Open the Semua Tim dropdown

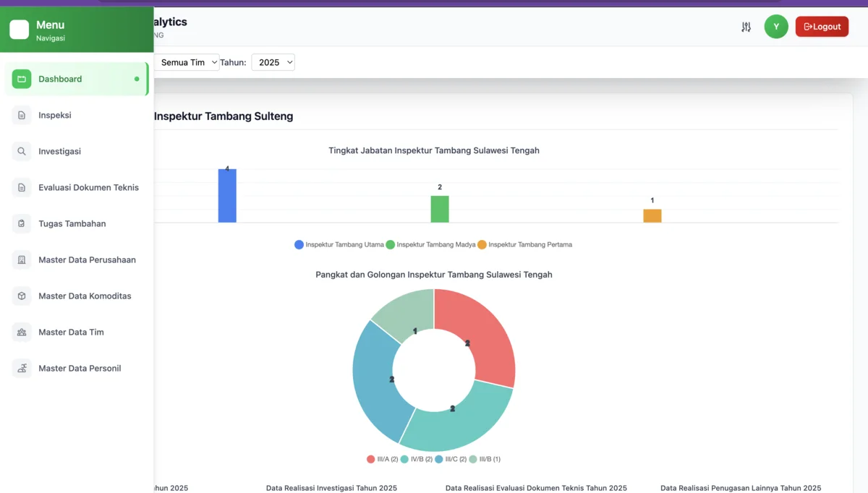click(187, 62)
